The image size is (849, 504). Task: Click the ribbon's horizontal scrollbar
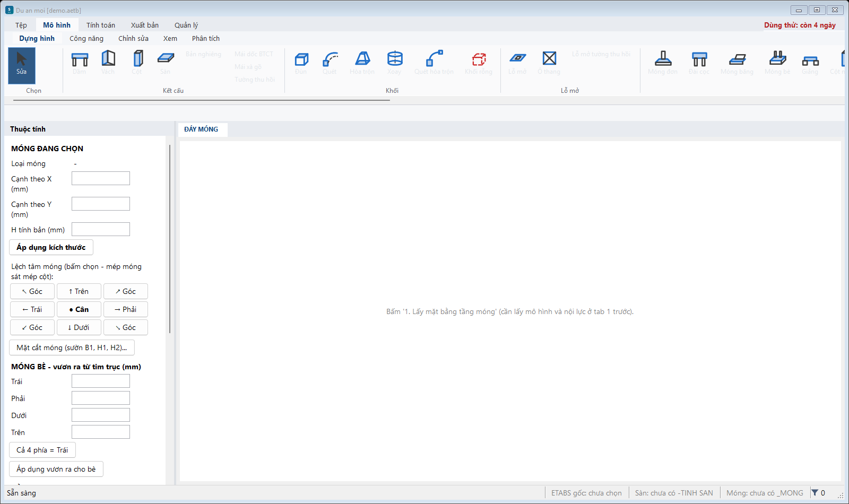(x=202, y=100)
